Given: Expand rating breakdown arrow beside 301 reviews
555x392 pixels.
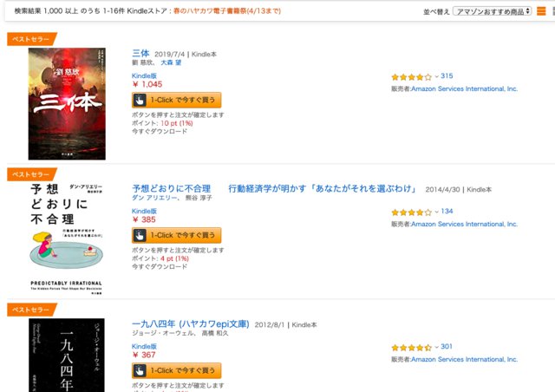Looking at the screenshot, I should [x=436, y=347].
